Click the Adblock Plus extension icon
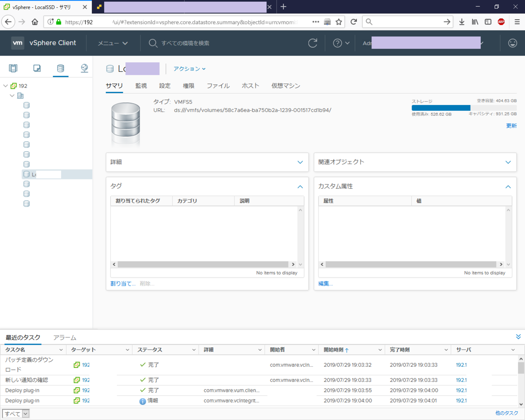 (x=501, y=22)
